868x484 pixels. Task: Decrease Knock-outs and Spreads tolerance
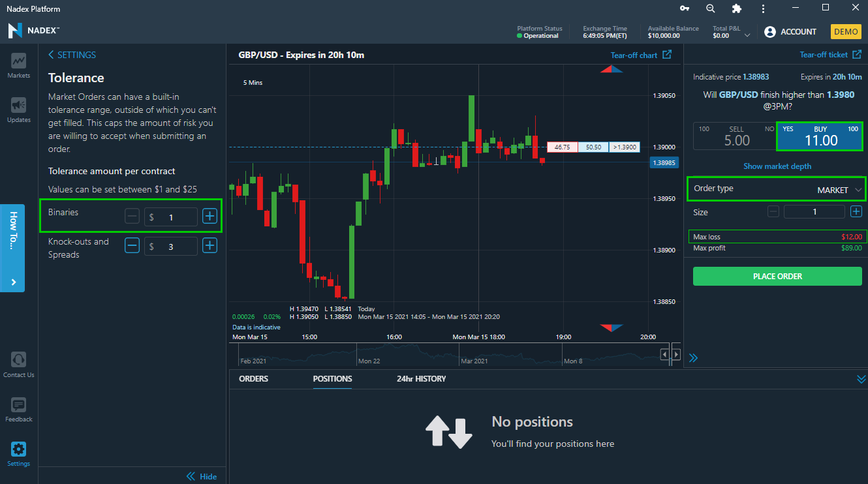(x=132, y=246)
